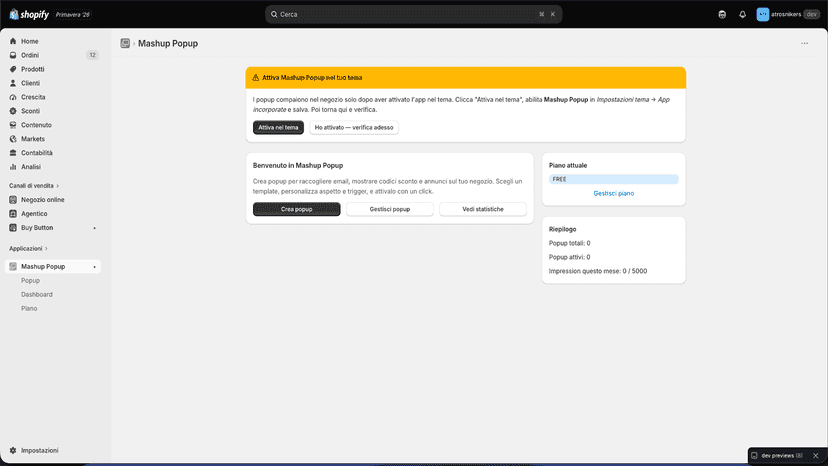Image resolution: width=828 pixels, height=466 pixels.
Task: Open the Popup submenu item
Action: click(31, 281)
